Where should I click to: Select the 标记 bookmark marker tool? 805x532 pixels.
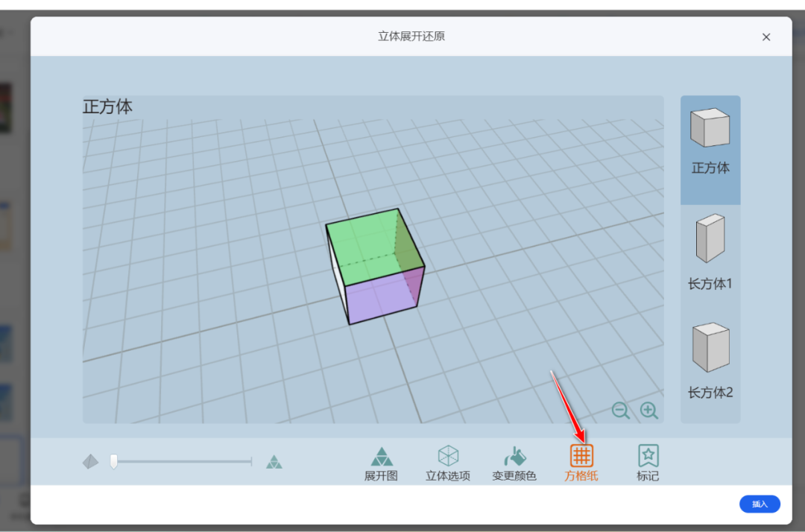pos(648,463)
